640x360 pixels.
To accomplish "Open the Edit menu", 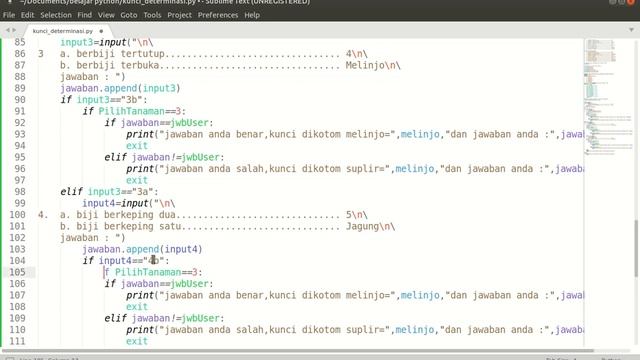I will click(x=27, y=15).
